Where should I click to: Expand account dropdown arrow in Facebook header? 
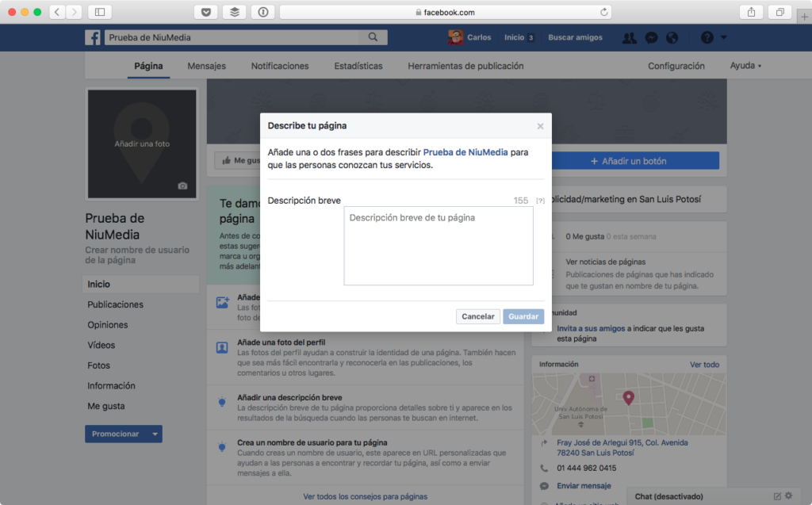tap(724, 37)
